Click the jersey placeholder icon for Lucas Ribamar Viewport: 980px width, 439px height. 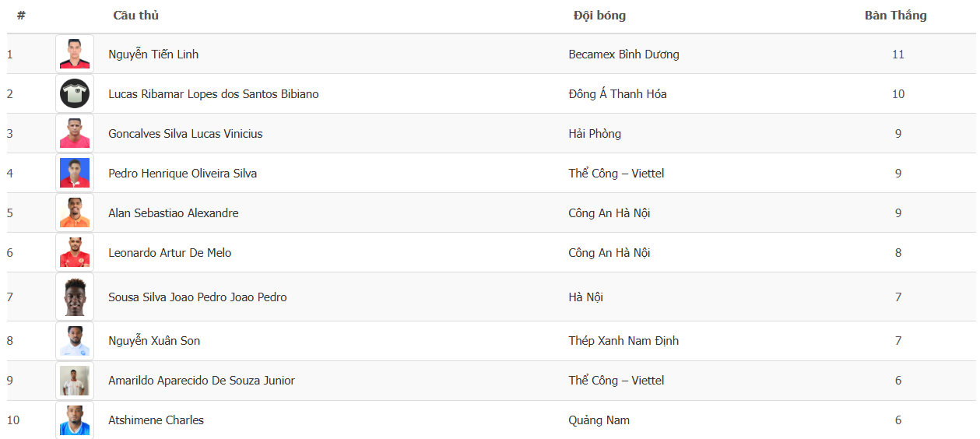pos(75,93)
